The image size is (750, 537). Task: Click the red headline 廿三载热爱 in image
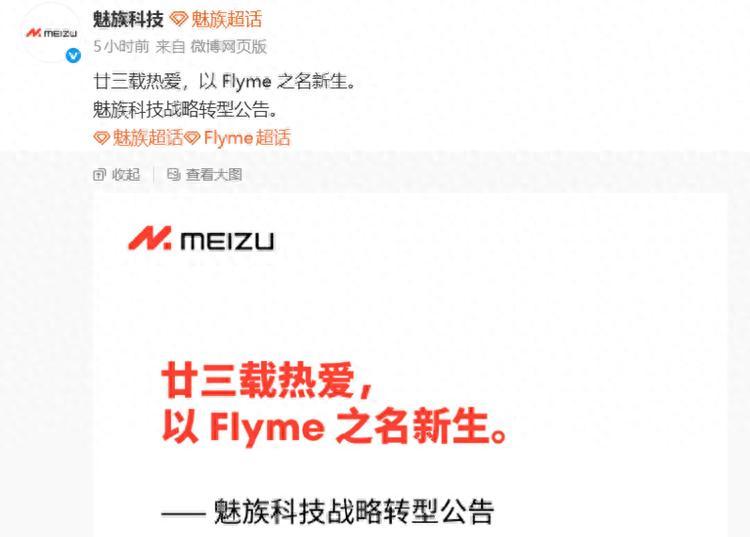(x=268, y=380)
